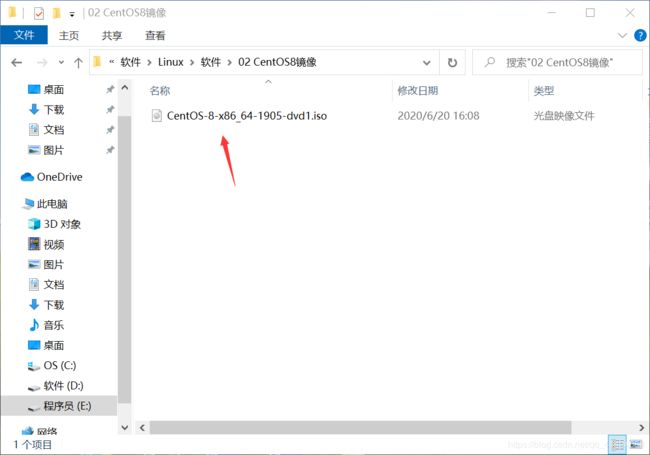Go up one folder level
650x455 pixels.
(x=78, y=63)
